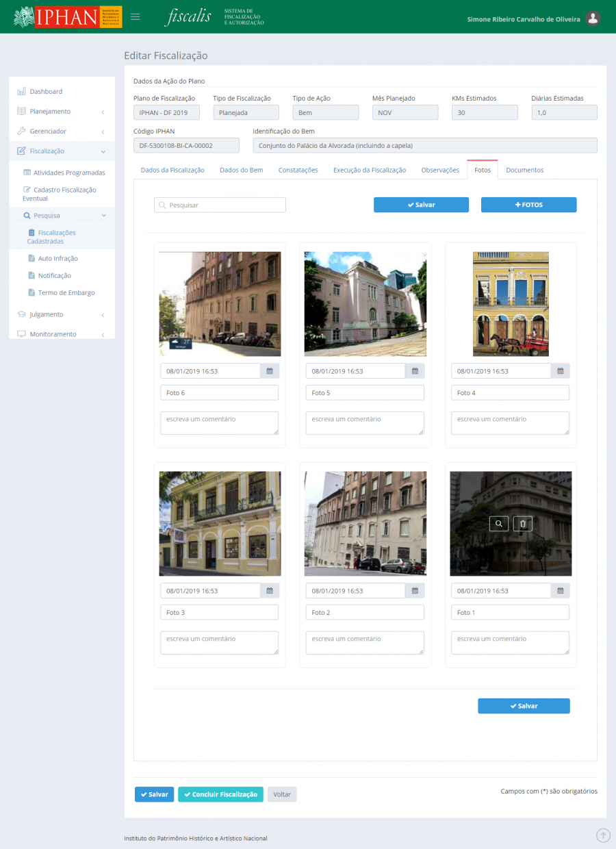Click the + FOTOS button
This screenshot has width=616, height=849.
(528, 205)
